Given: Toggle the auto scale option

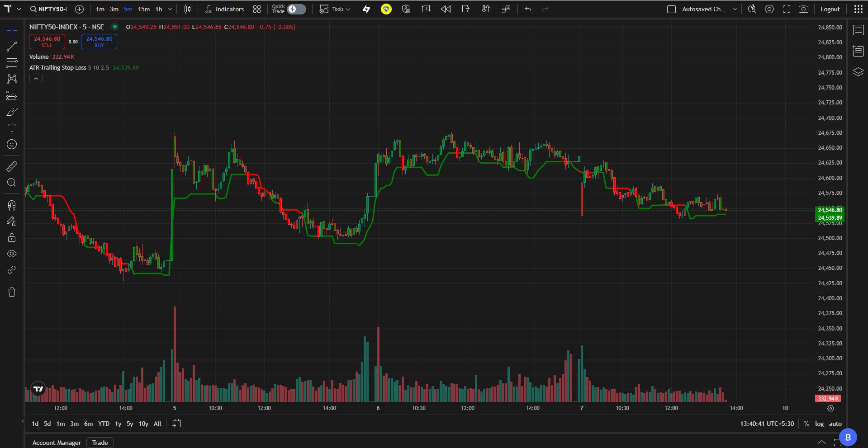Looking at the screenshot, I should pos(835,424).
